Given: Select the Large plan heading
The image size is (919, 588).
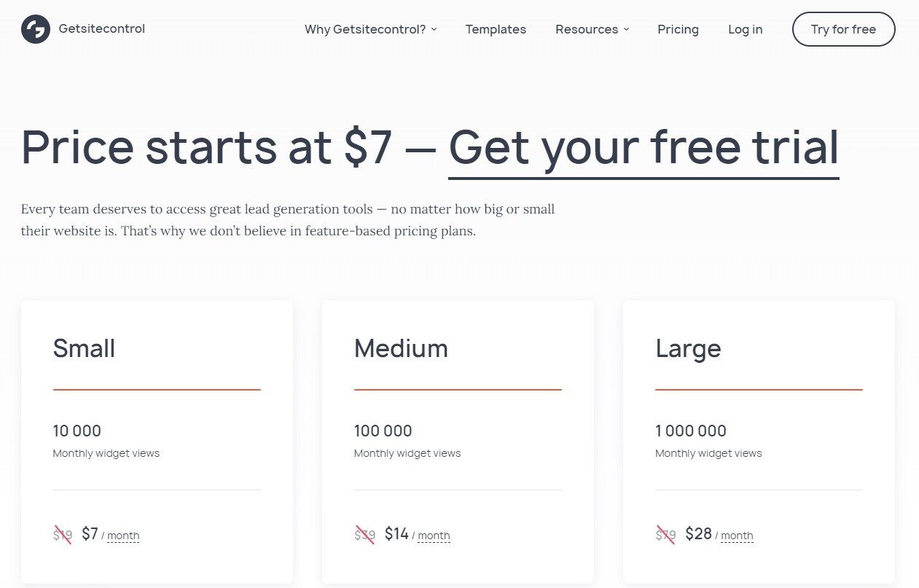Looking at the screenshot, I should (688, 348).
